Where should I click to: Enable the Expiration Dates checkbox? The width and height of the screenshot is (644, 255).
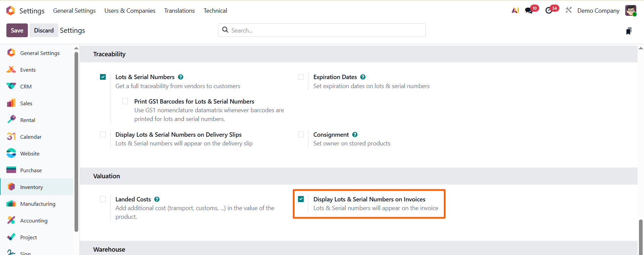301,77
